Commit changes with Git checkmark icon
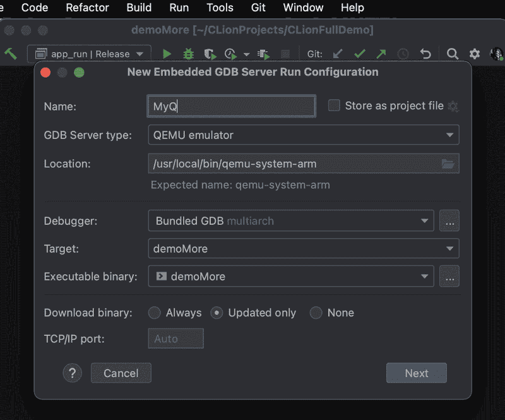Image resolution: width=505 pixels, height=420 pixels. (x=359, y=54)
